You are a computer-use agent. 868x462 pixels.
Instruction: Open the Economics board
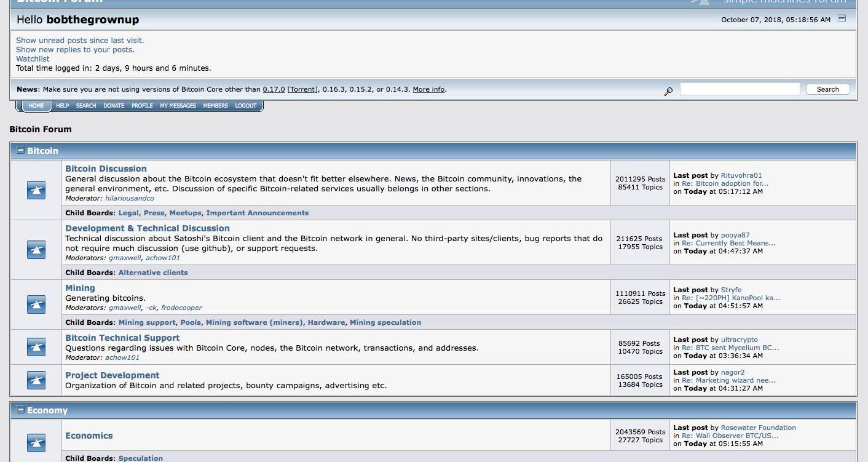point(89,436)
